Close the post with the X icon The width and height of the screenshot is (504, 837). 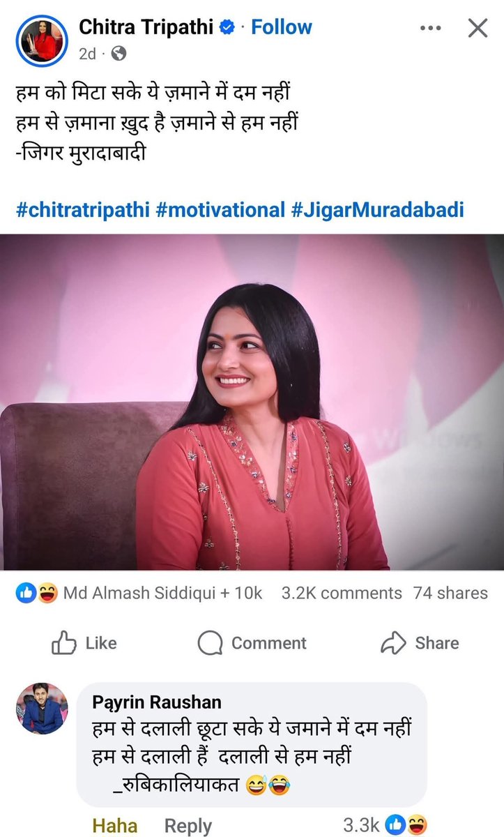[478, 28]
